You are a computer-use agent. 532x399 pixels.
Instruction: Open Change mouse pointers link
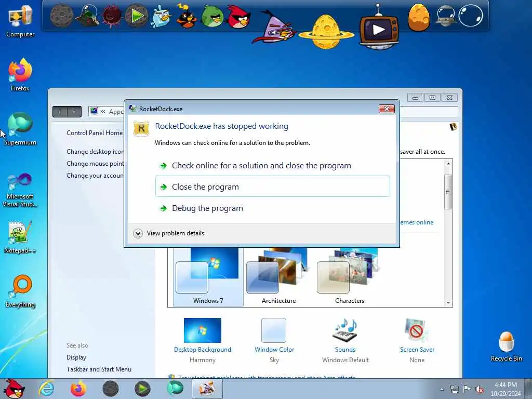pos(95,164)
